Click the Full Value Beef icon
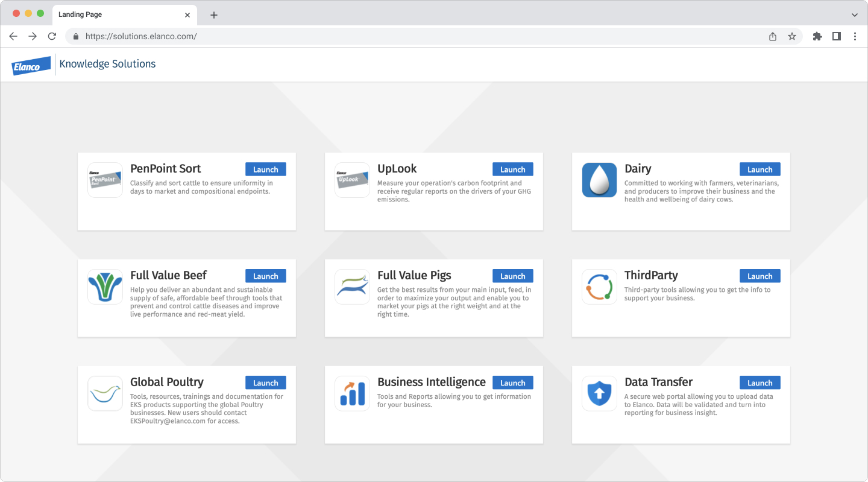The width and height of the screenshot is (868, 482). point(105,287)
